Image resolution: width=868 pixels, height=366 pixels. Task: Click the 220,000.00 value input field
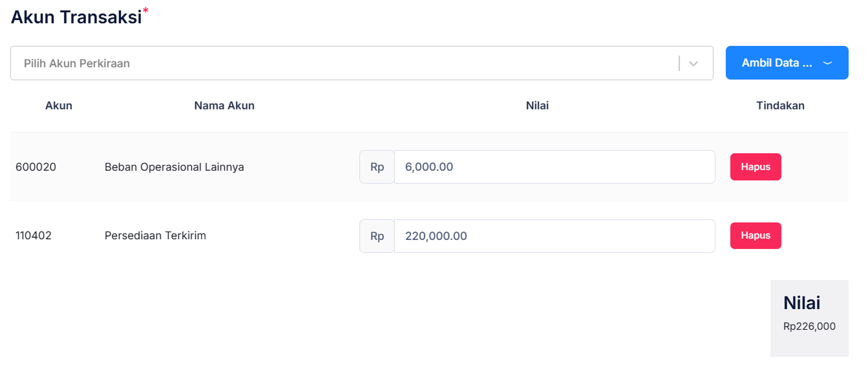click(x=554, y=236)
